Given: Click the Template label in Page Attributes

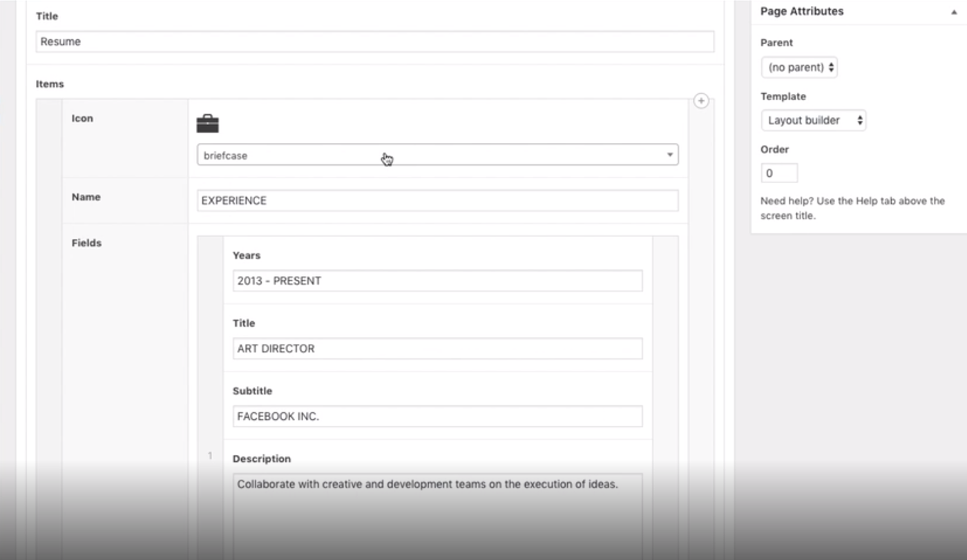Looking at the screenshot, I should point(783,97).
